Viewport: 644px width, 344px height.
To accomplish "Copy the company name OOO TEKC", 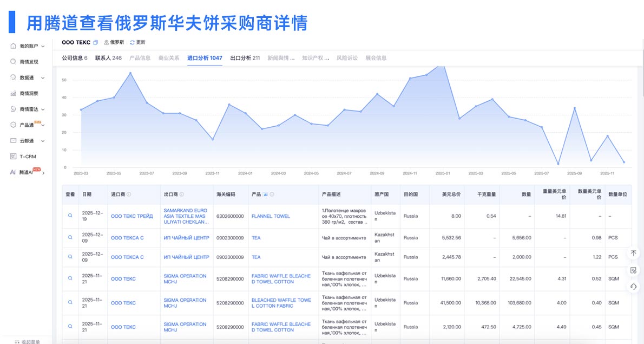I will point(96,42).
